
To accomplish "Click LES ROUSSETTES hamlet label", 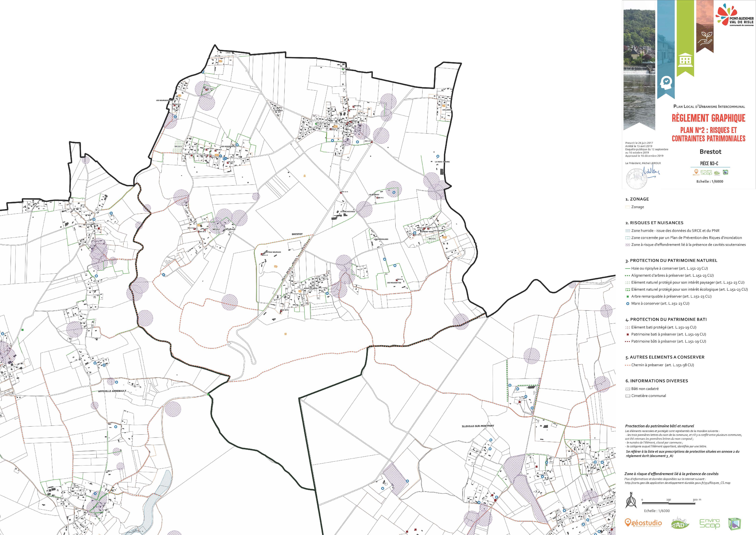I will point(394,283).
